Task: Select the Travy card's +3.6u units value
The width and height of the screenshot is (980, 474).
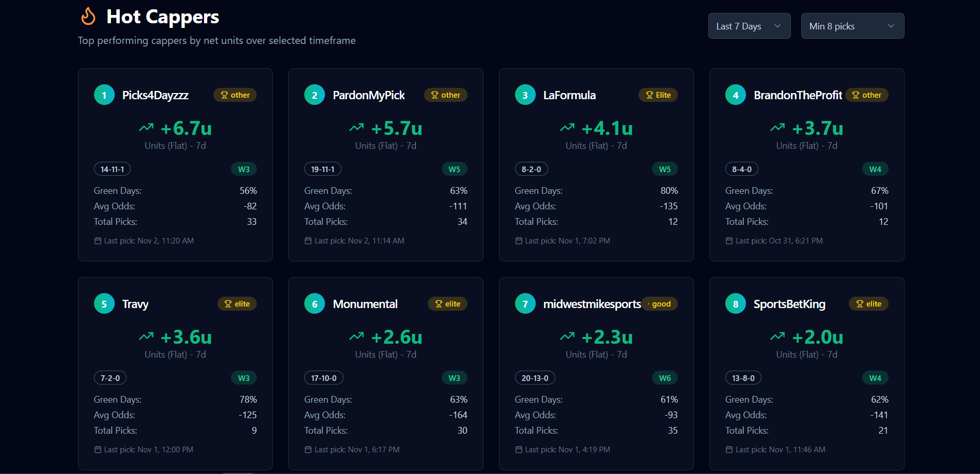Action: (x=186, y=337)
